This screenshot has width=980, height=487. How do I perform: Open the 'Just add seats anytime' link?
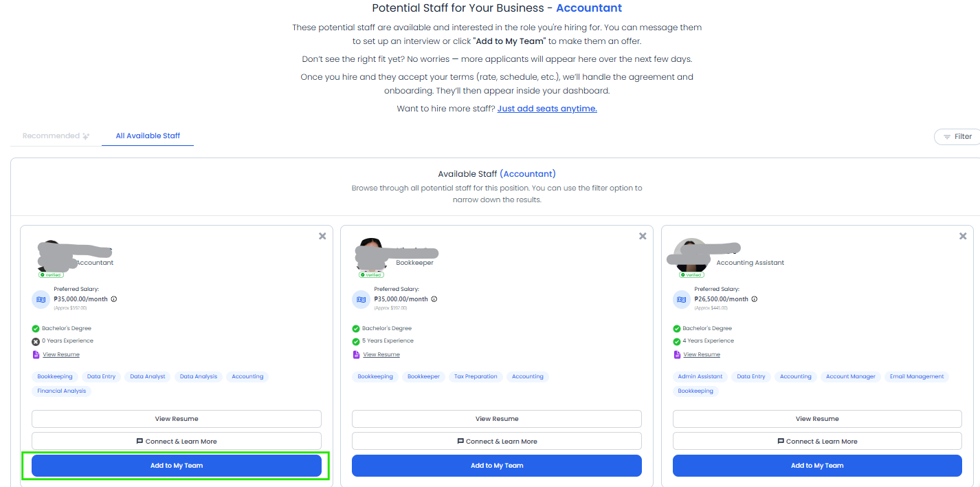(547, 109)
